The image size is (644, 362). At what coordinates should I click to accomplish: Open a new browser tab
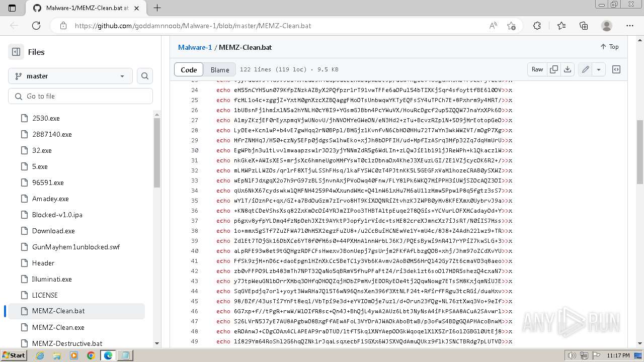pyautogui.click(x=157, y=8)
